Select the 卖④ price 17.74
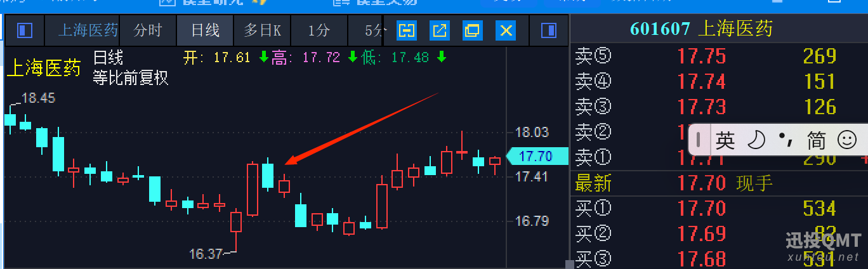868x269 pixels. tap(702, 82)
